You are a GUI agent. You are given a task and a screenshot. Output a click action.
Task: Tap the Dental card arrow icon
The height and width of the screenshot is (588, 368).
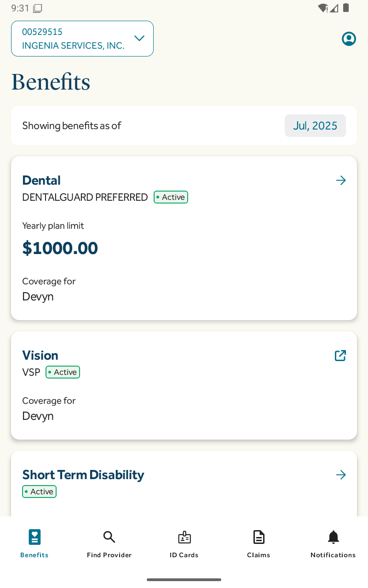[x=341, y=181]
